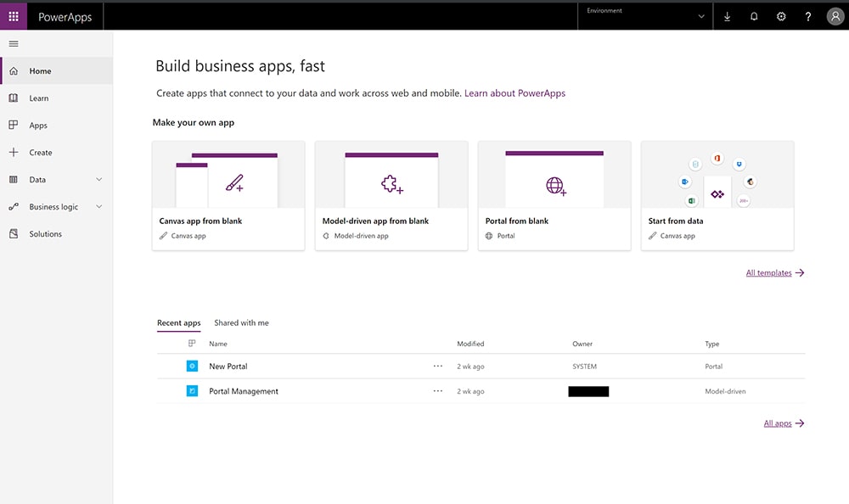Image resolution: width=849 pixels, height=504 pixels.
Task: Click the Model-driven type cell
Action: (725, 391)
